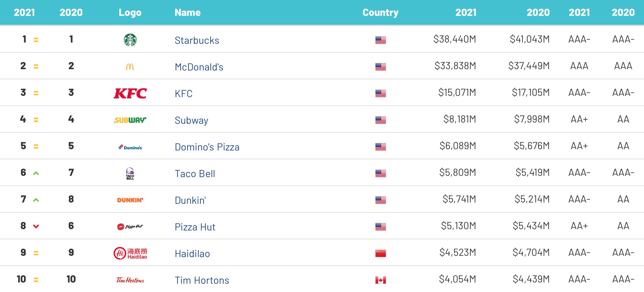Open the Pizza Hut name link

[195, 227]
